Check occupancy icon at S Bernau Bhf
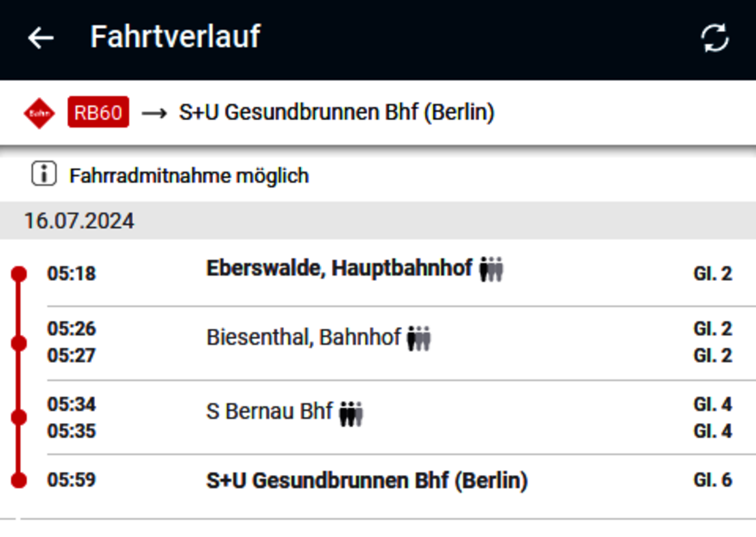Screen dimensions: 756x537 pos(351,414)
